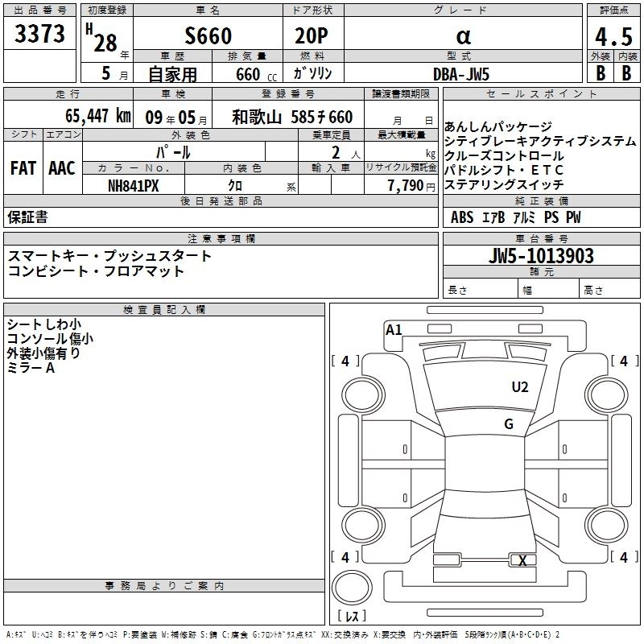Click the seating capacity value 2人

tap(346, 153)
